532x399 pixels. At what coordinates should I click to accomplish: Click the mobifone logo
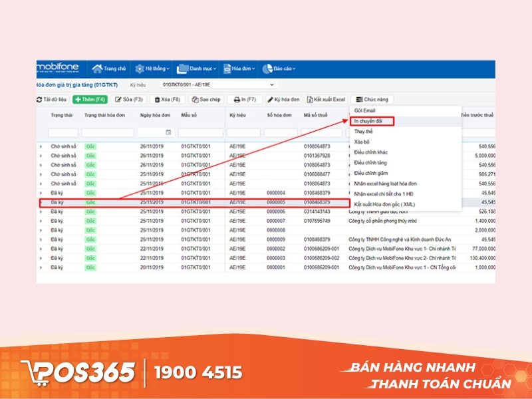[x=57, y=66]
